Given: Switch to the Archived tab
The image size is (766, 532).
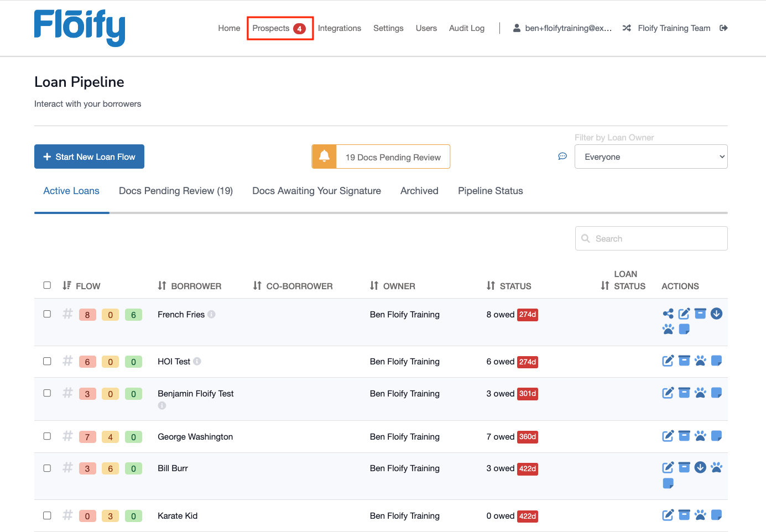Looking at the screenshot, I should click(x=419, y=191).
